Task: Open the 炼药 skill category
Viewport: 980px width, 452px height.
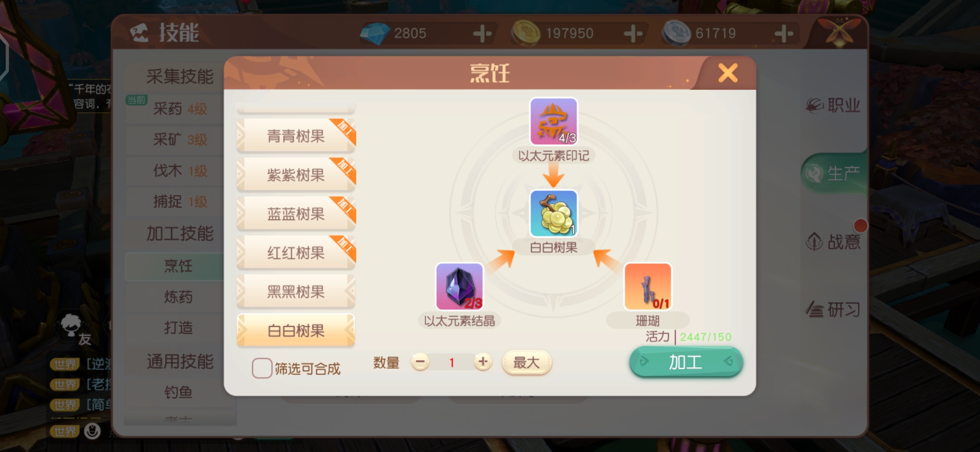Action: [178, 297]
